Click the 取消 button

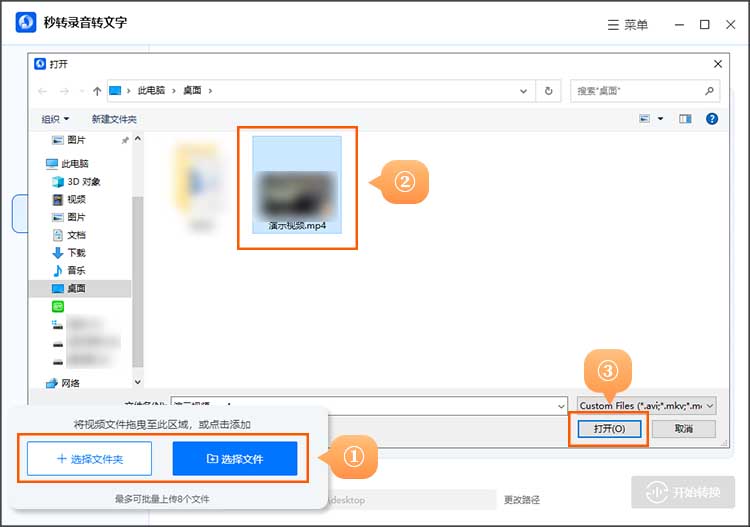(683, 428)
